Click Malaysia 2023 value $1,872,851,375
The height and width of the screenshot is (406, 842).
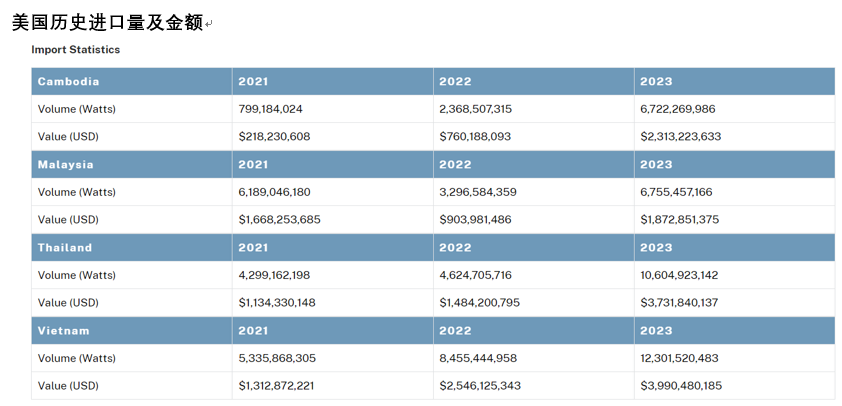pos(680,219)
